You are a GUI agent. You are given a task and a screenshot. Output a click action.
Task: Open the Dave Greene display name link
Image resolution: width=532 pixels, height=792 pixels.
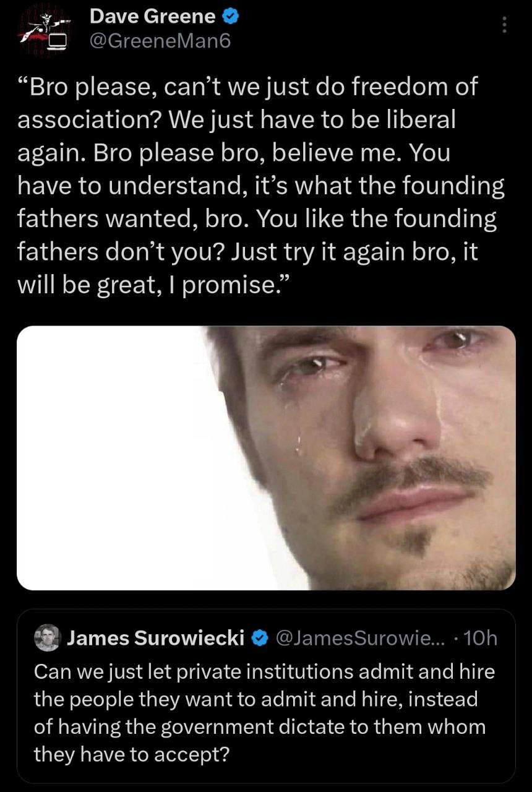click(x=153, y=17)
